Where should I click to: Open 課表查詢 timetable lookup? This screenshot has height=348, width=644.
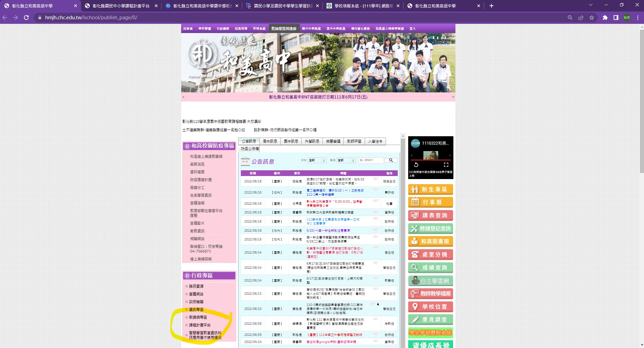[x=430, y=215]
